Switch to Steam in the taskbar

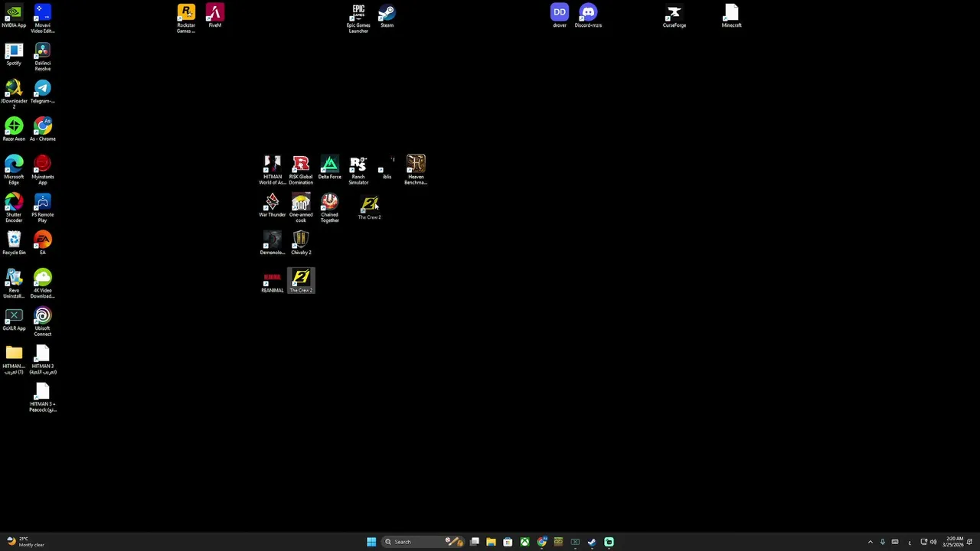(x=592, y=542)
